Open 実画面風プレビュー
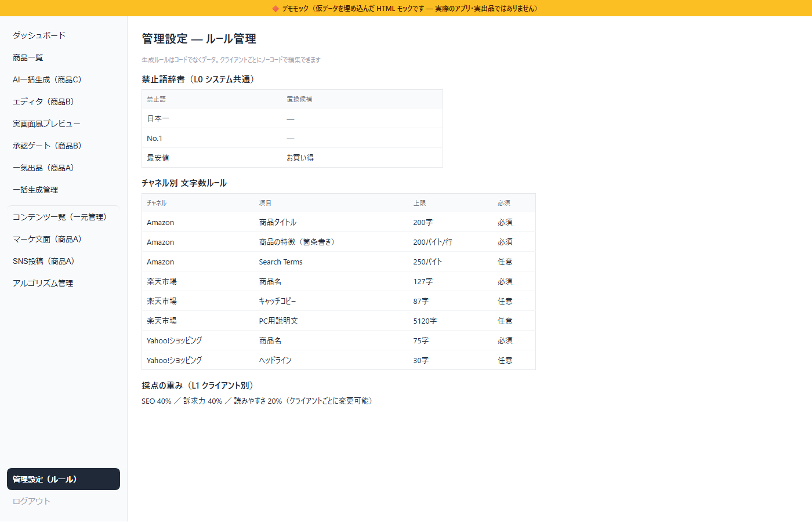The image size is (812, 522). [63, 124]
